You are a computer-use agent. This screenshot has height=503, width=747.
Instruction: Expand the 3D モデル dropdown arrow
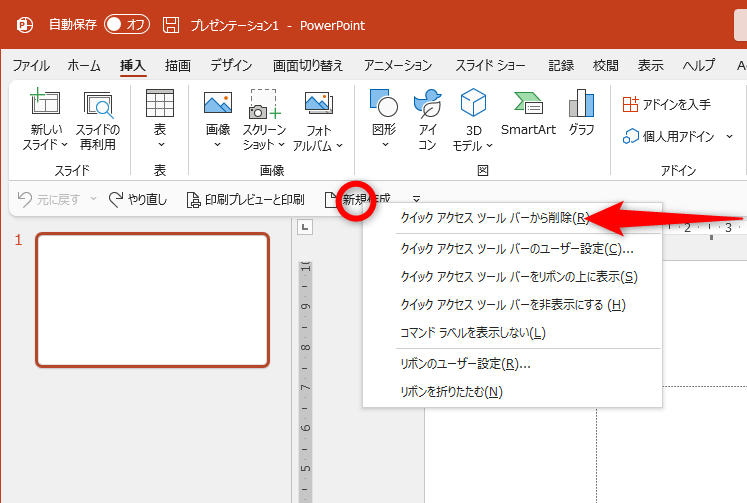[x=489, y=145]
